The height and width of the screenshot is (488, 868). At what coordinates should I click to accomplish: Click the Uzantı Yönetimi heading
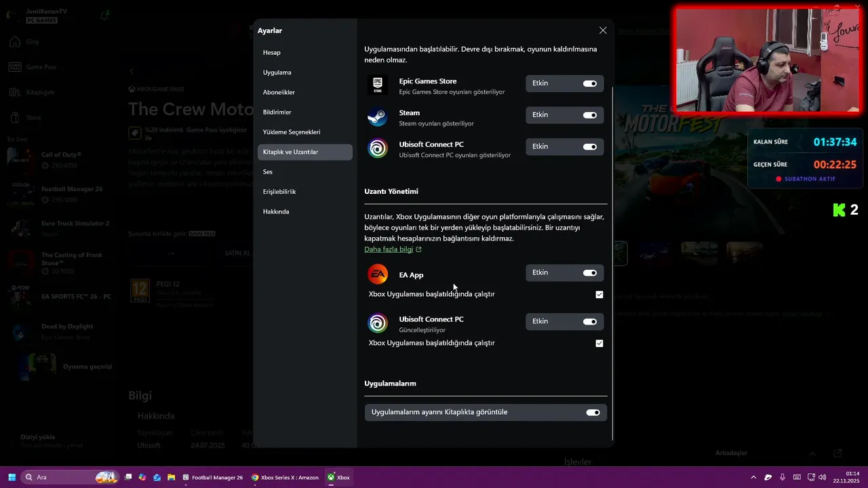click(x=391, y=192)
